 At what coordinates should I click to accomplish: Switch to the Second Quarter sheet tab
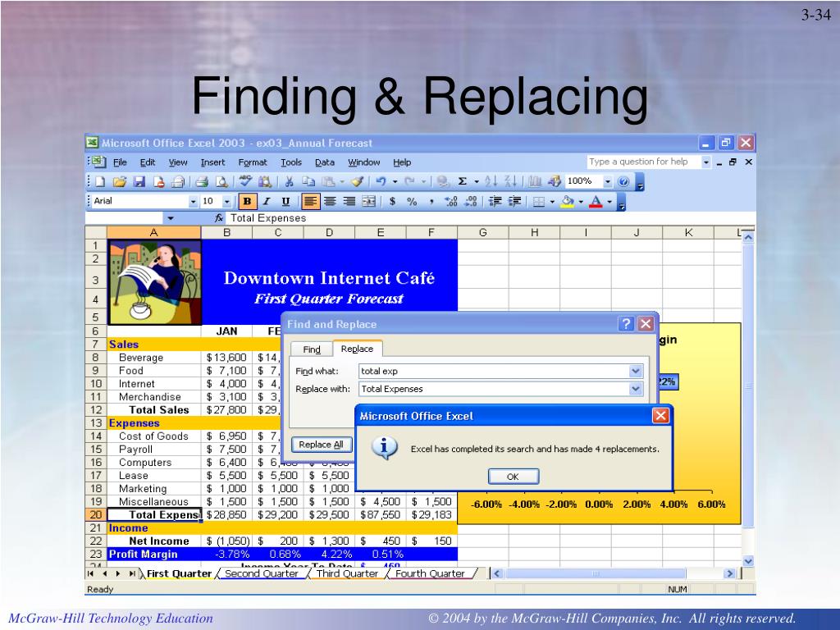pyautogui.click(x=262, y=573)
